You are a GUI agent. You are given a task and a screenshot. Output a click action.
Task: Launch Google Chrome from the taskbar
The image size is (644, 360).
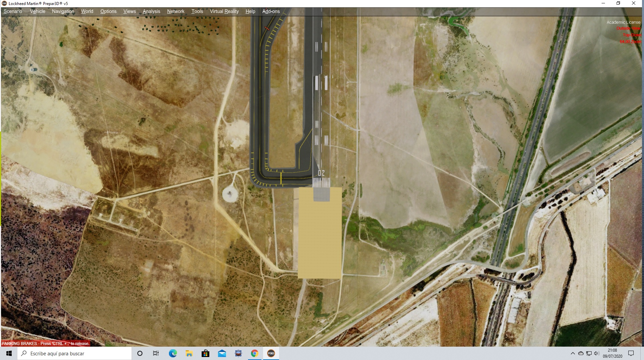pyautogui.click(x=254, y=353)
